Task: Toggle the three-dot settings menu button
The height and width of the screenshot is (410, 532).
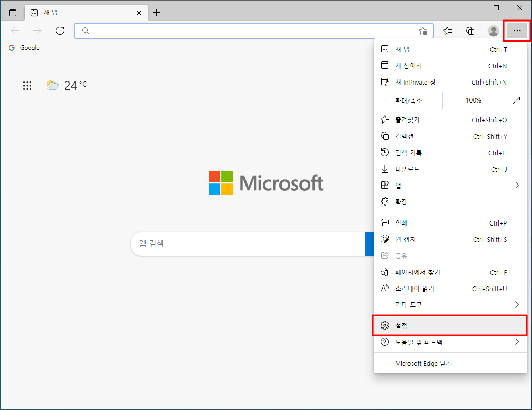Action: 517,31
